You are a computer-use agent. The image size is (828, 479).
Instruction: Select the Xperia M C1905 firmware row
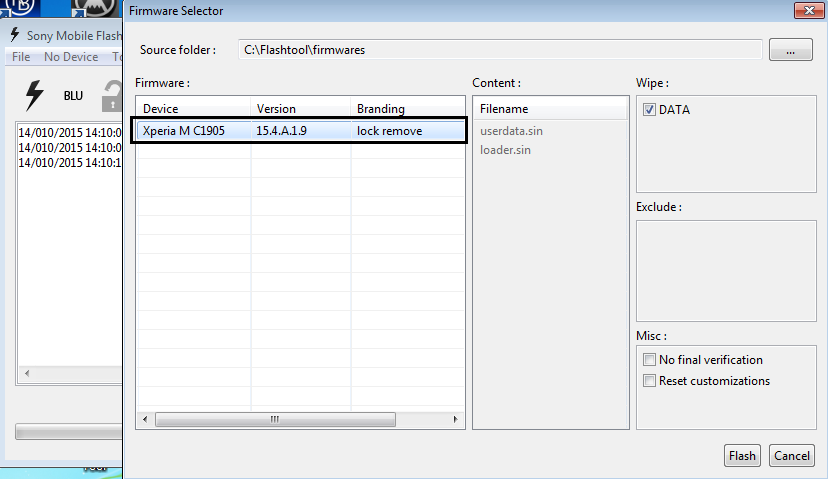300,130
